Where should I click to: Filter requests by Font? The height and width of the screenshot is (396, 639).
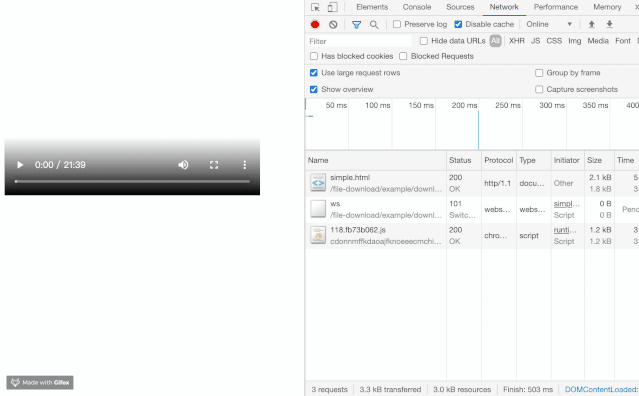(623, 41)
